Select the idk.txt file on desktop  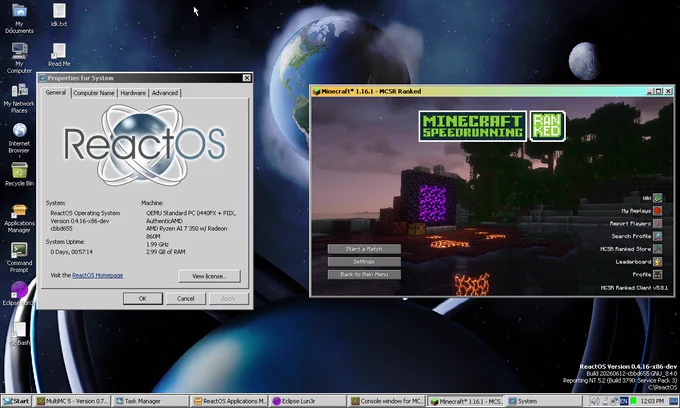click(x=59, y=15)
